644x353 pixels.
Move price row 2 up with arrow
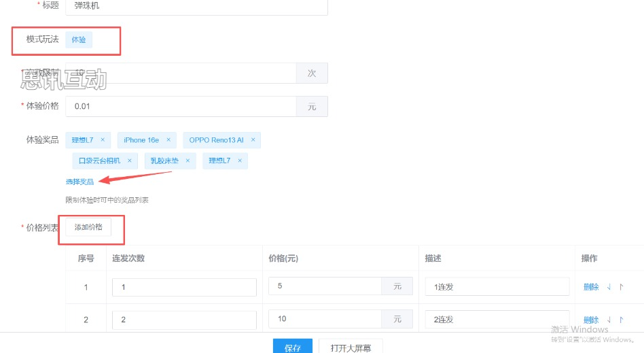621,320
